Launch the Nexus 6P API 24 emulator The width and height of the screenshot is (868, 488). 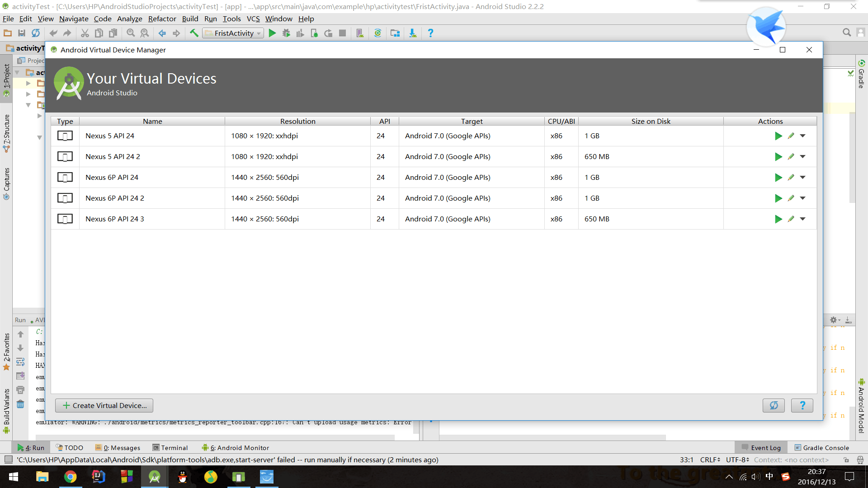coord(778,178)
